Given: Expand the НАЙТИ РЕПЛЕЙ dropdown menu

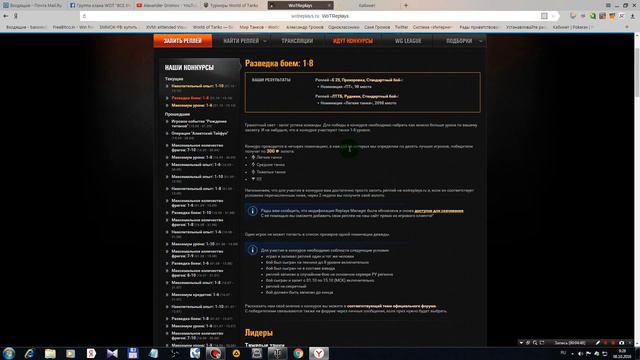Looking at the screenshot, I should coord(245,41).
